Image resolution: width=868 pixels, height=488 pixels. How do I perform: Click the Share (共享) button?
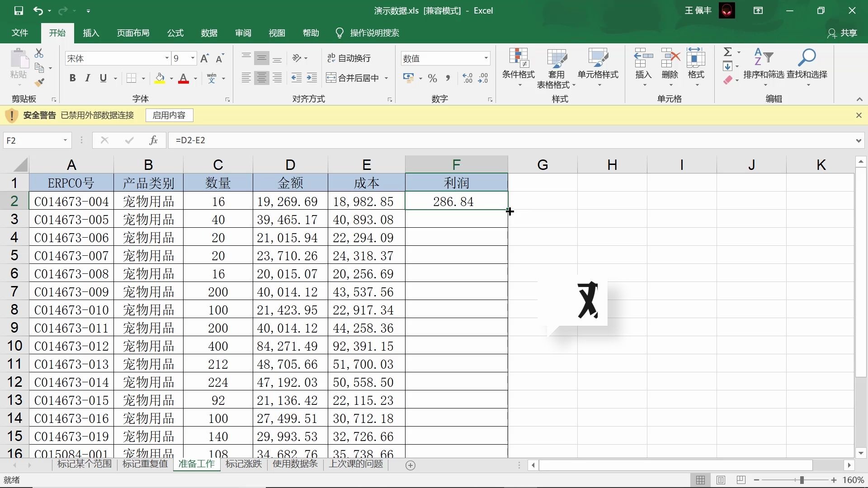click(x=843, y=33)
